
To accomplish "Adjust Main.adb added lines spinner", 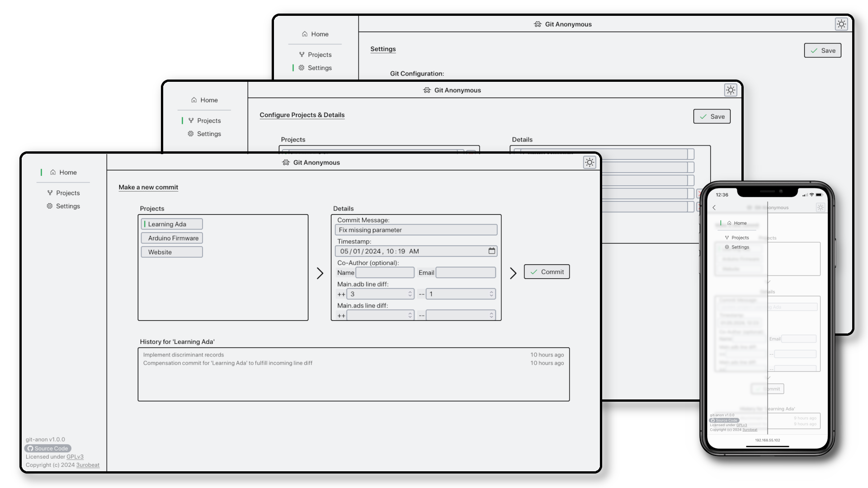I will (410, 294).
